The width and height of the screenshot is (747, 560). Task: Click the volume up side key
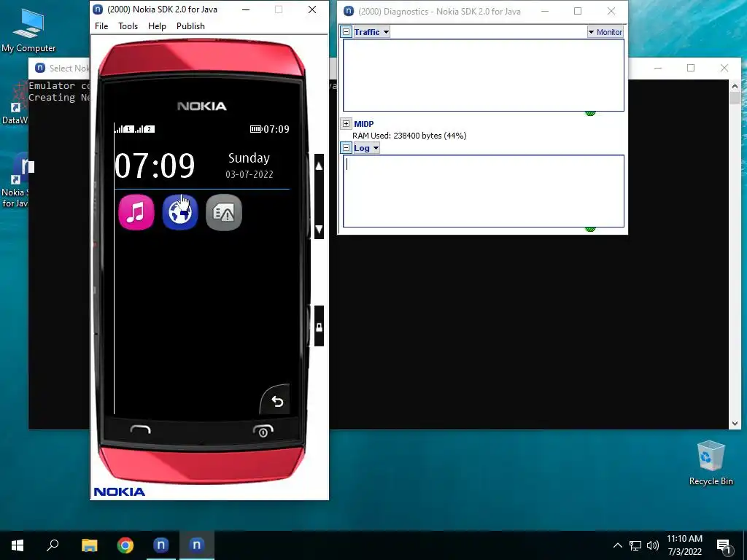click(x=320, y=166)
